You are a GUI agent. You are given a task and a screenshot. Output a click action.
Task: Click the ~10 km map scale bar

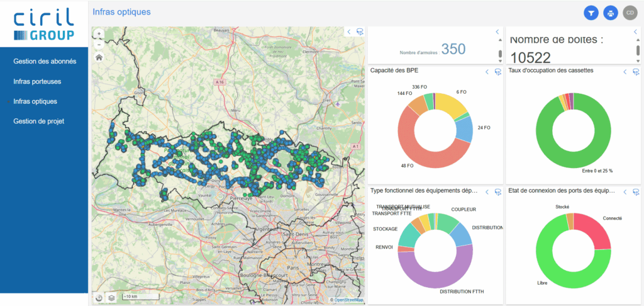pyautogui.click(x=140, y=297)
